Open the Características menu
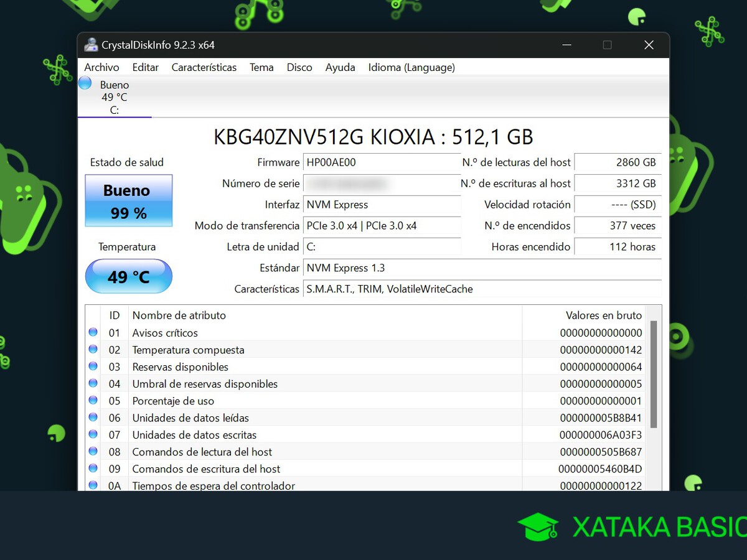This screenshot has height=560, width=747. click(204, 67)
